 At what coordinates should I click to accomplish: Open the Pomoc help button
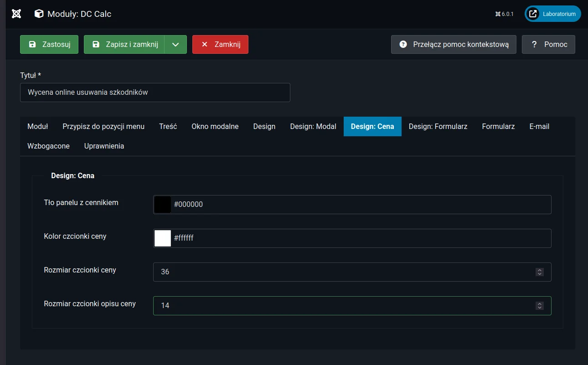[x=548, y=45]
